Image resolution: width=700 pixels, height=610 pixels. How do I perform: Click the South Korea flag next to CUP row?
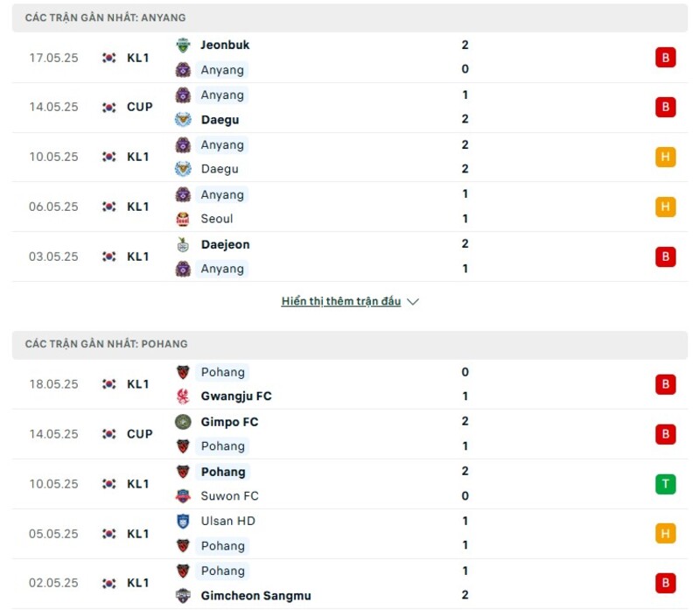[107, 107]
